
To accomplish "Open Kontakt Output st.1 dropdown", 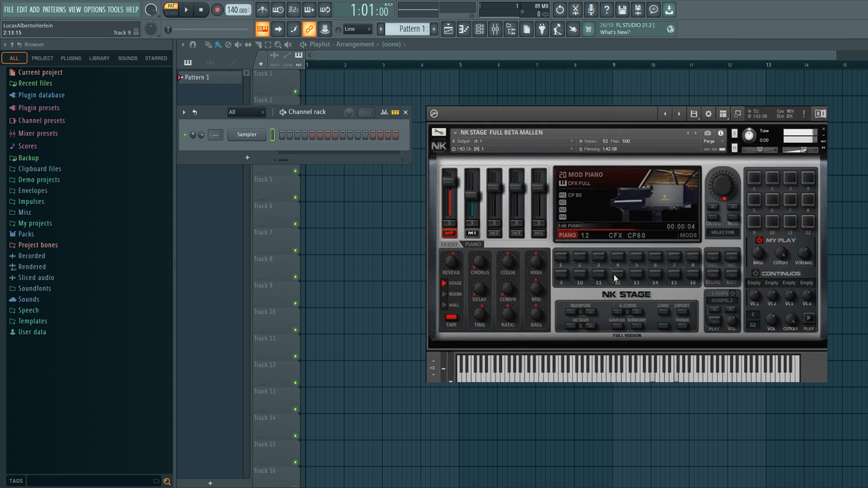I will (x=513, y=141).
